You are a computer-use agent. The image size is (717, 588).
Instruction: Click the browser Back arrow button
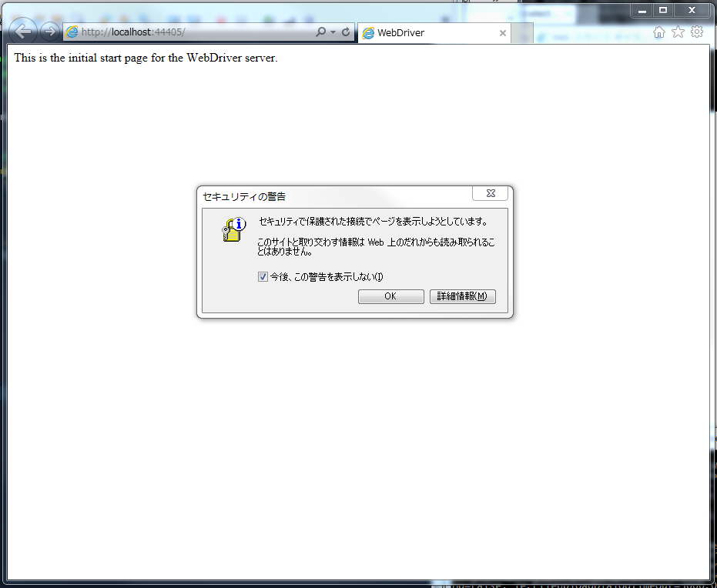(x=22, y=32)
